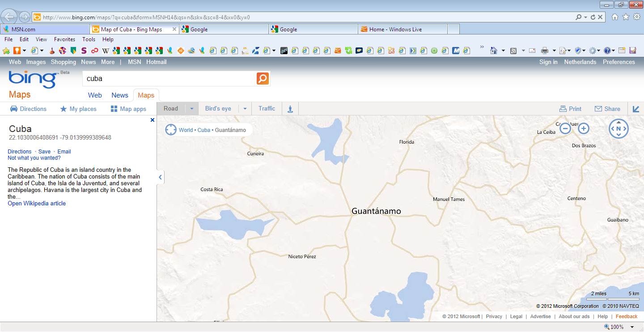This screenshot has height=332, width=644.
Task: Select the Road map view
Action: coord(171,108)
